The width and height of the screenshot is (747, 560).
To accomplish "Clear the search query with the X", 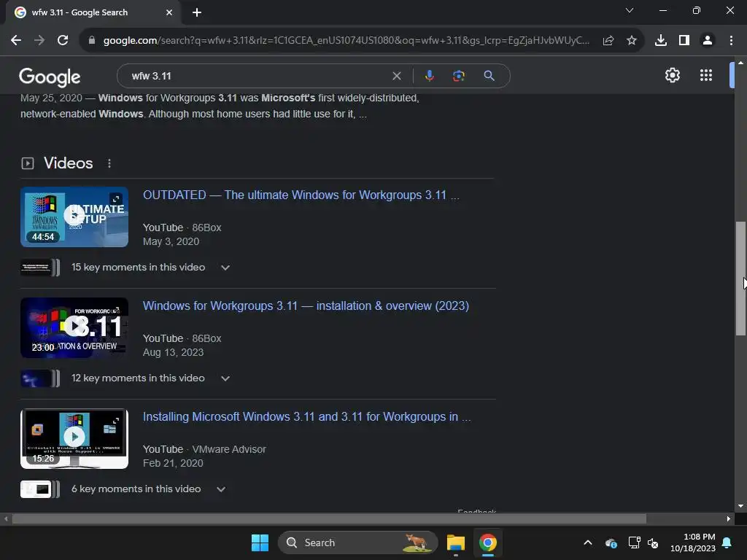I will [397, 76].
